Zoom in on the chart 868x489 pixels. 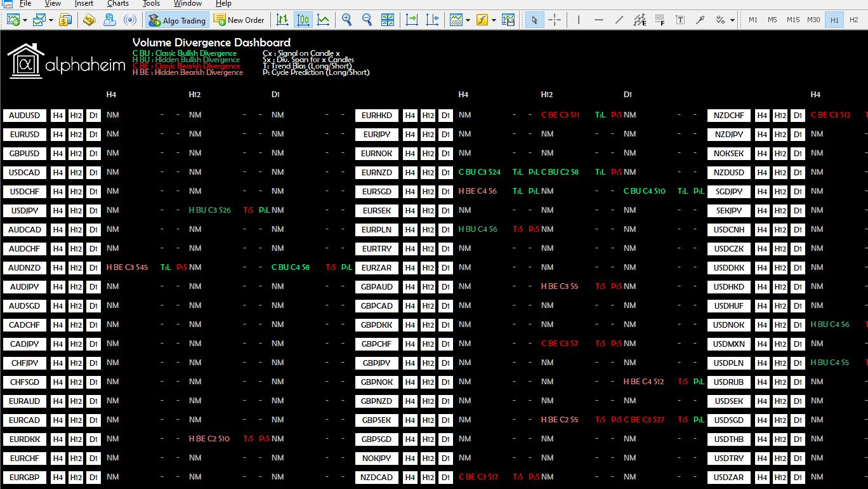point(346,20)
